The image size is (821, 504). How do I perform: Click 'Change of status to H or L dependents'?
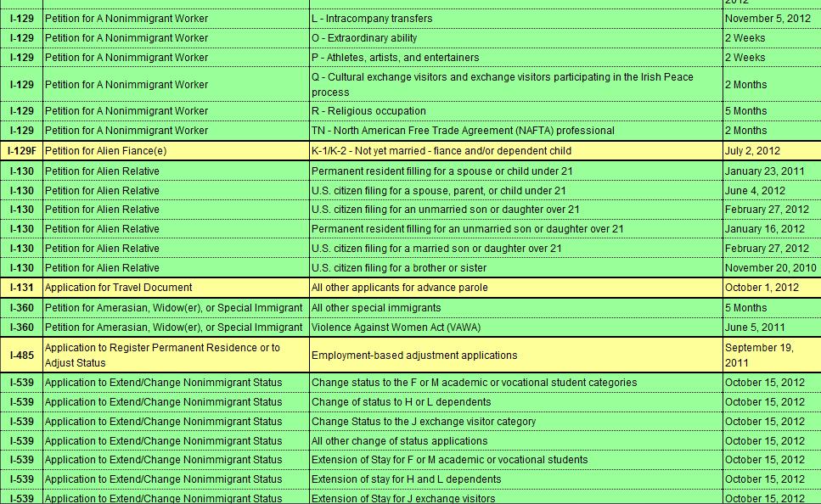click(x=515, y=402)
